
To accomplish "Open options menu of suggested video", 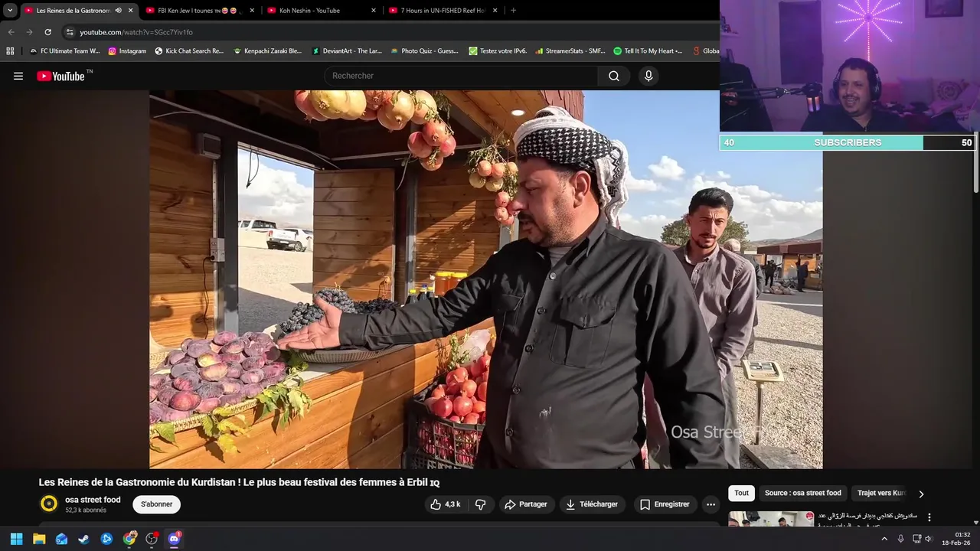I will (929, 517).
